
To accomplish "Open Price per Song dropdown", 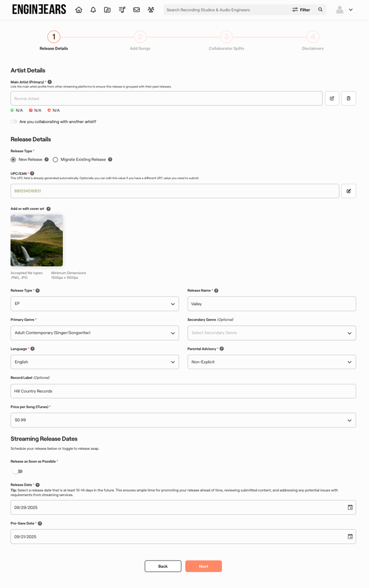I will [x=183, y=420].
